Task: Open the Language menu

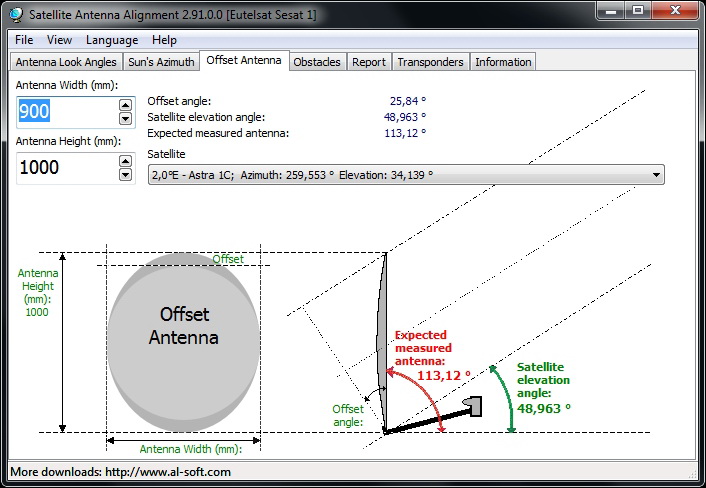Action: click(112, 40)
